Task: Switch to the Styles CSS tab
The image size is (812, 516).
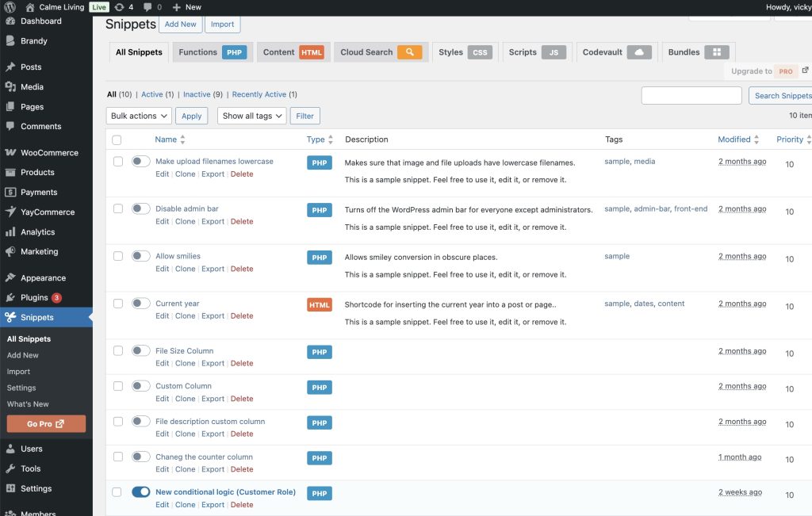Action: click(x=465, y=52)
